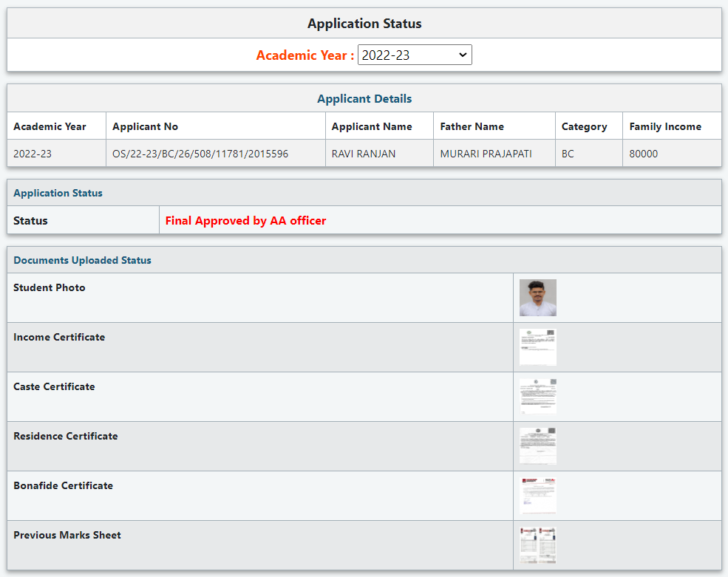This screenshot has width=728, height=577.
Task: Click the Bonafide Certificate label
Action: [63, 485]
